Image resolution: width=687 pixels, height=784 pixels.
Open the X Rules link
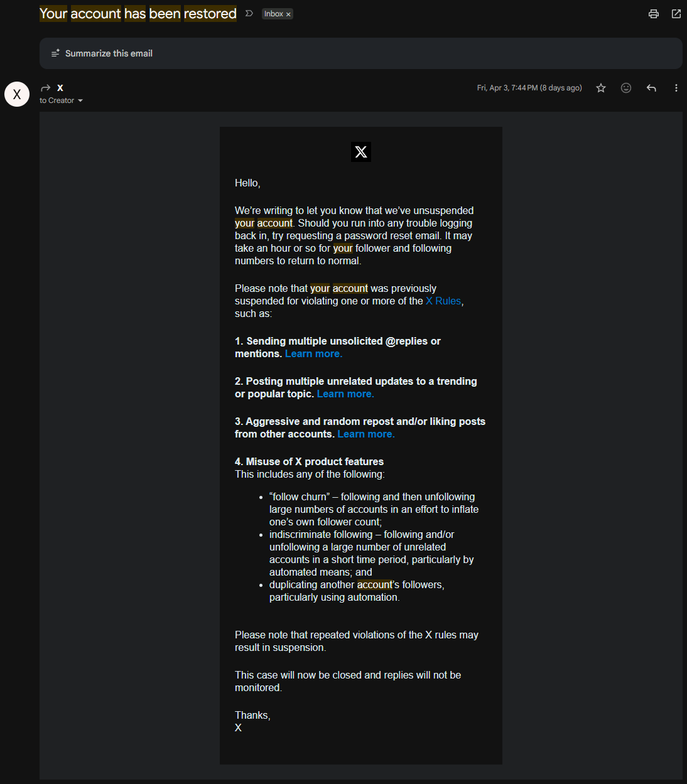(443, 301)
